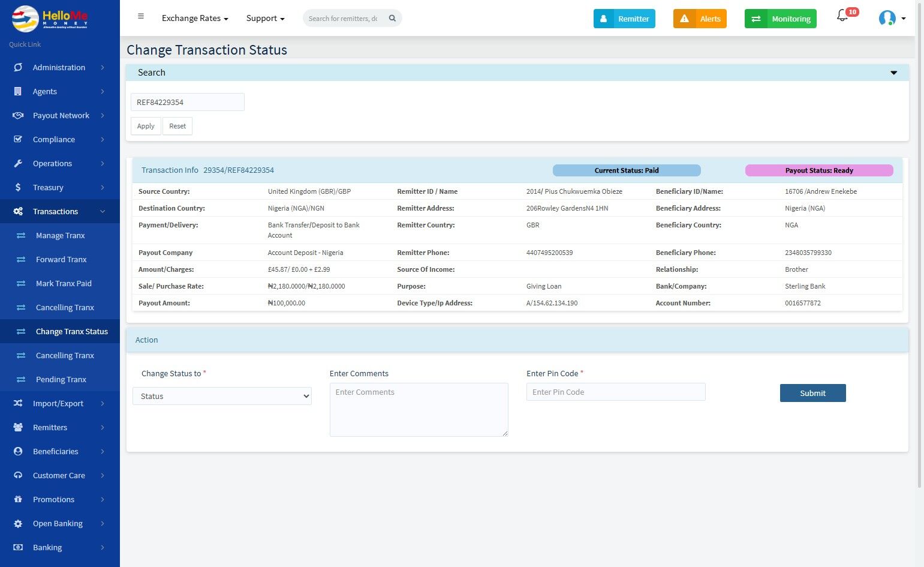Open the blue Remitter button
This screenshot has height=567, width=924.
pyautogui.click(x=625, y=19)
